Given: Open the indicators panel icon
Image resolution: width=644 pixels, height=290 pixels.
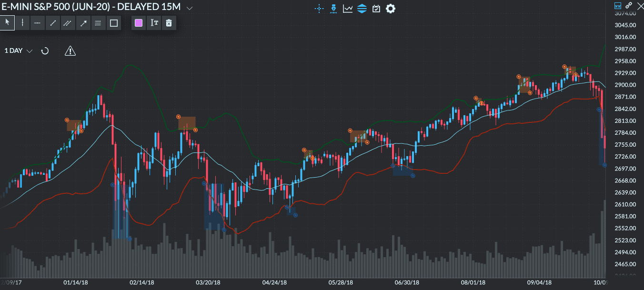Looking at the screenshot, I should point(362,8).
